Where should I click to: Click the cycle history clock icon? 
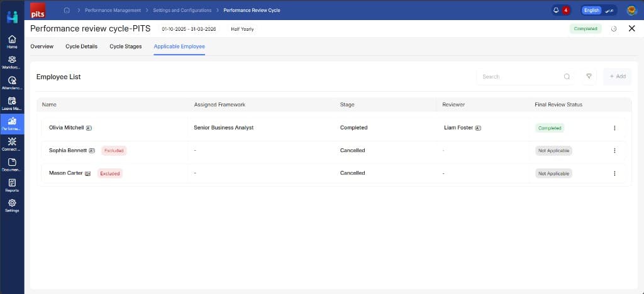[614, 29]
